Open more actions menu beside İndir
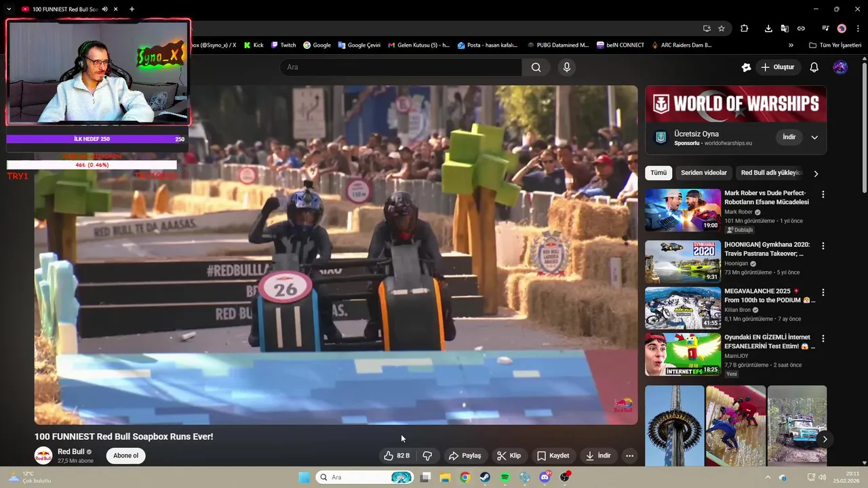This screenshot has width=868, height=488. (x=629, y=455)
